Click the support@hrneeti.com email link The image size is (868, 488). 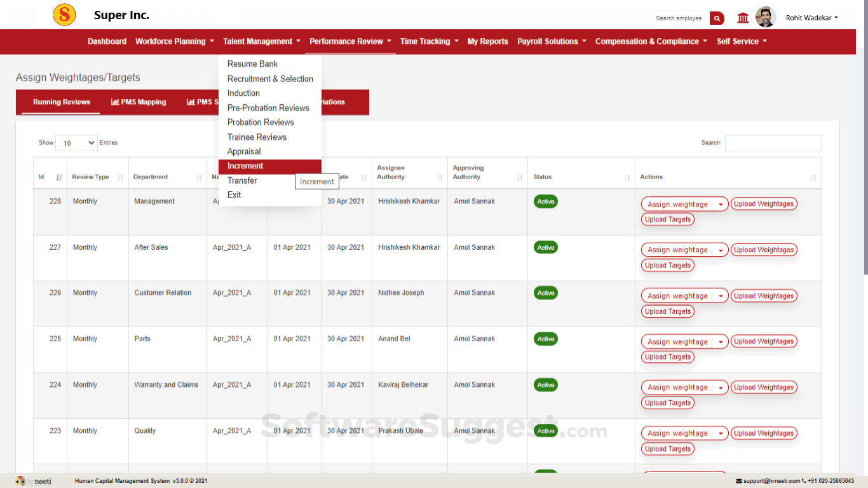[771, 481]
